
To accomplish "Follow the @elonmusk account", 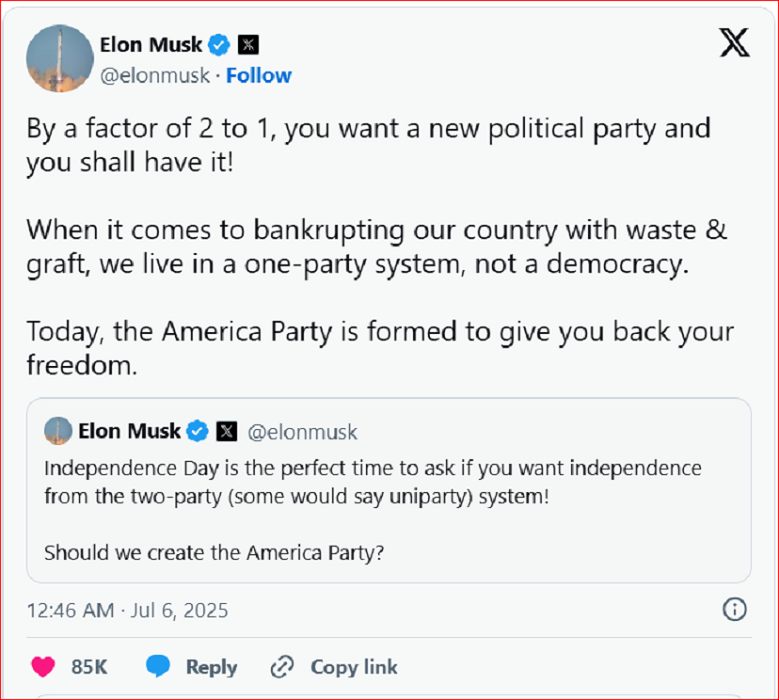I will click(259, 76).
